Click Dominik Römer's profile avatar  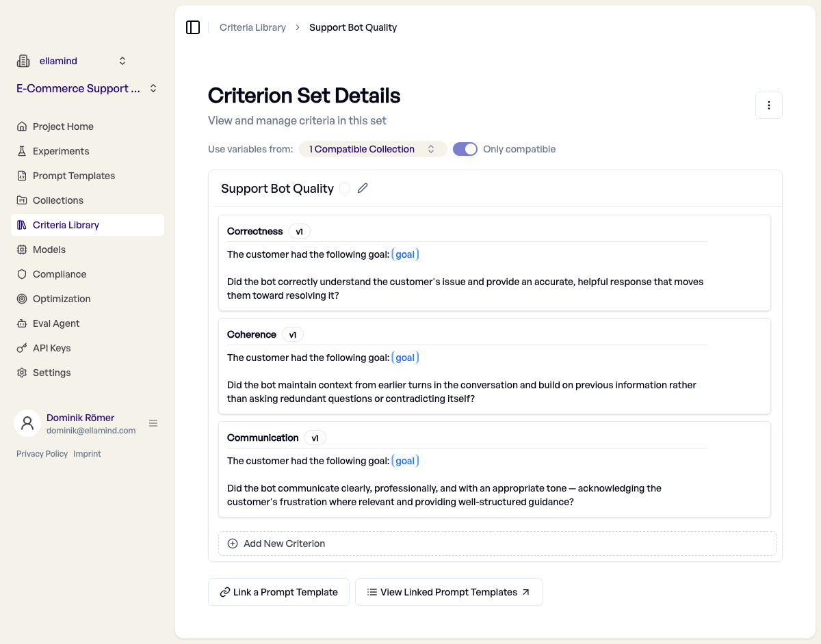tap(27, 423)
